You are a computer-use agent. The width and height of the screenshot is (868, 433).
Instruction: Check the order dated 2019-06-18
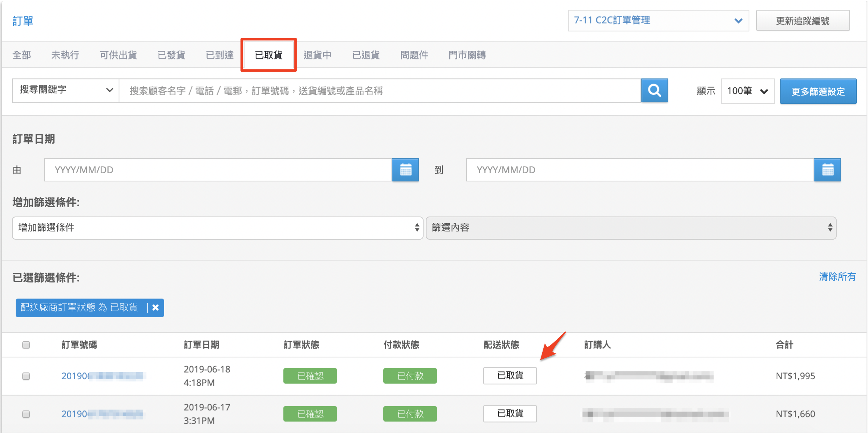coord(26,376)
